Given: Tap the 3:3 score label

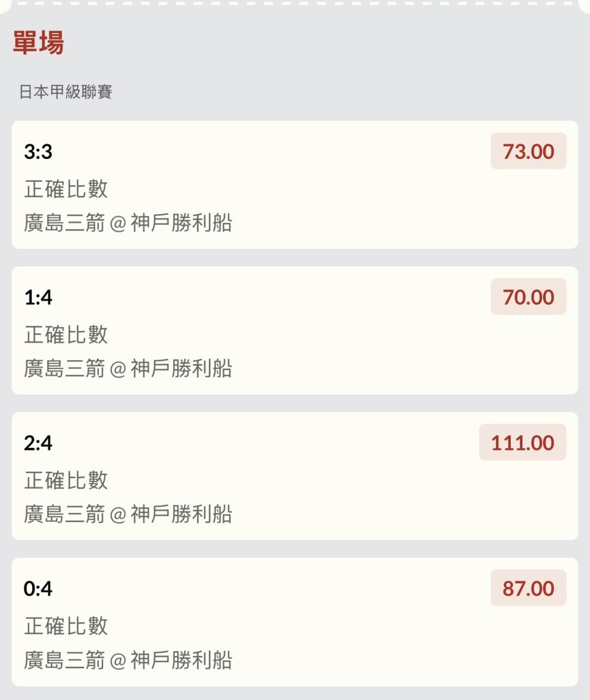Looking at the screenshot, I should (38, 151).
